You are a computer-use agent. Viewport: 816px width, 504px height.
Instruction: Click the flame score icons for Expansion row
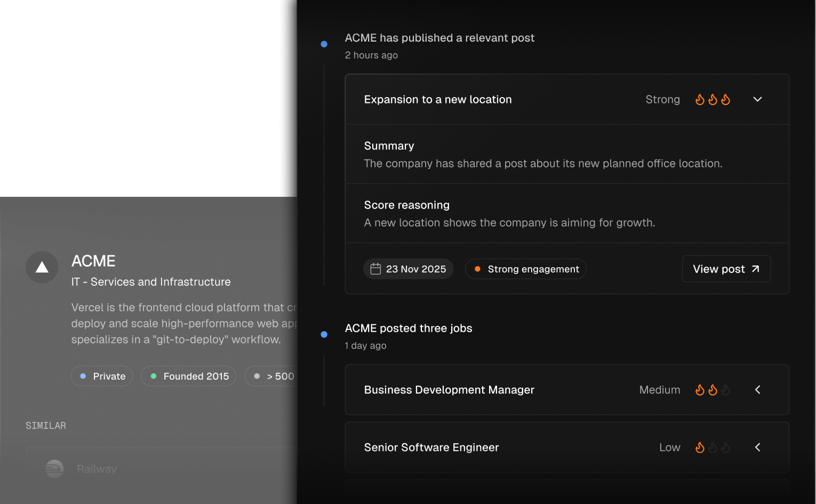click(x=713, y=100)
